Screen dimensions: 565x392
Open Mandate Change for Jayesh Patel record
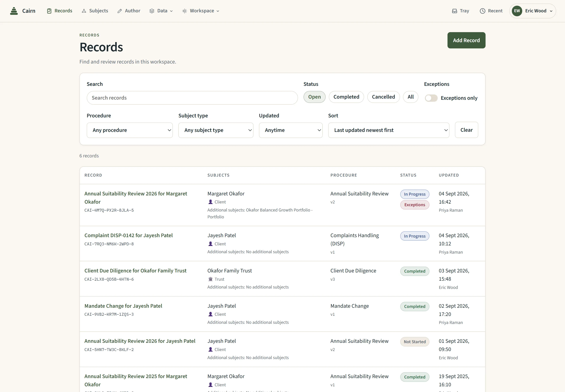pyautogui.click(x=123, y=306)
